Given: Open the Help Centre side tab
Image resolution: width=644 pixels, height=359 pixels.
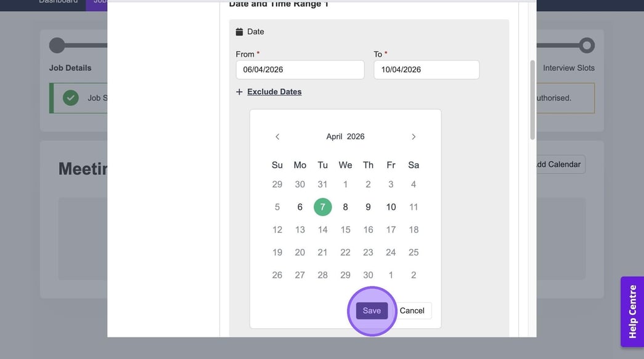Looking at the screenshot, I should tap(632, 312).
